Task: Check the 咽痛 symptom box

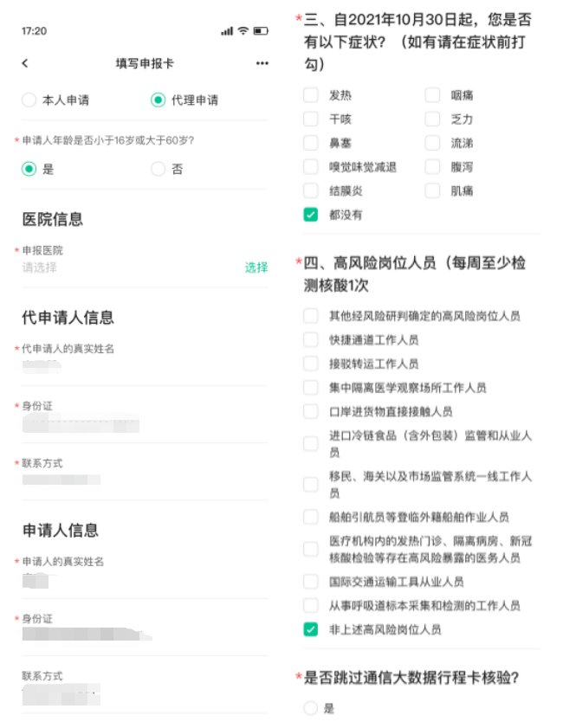Action: pos(433,95)
